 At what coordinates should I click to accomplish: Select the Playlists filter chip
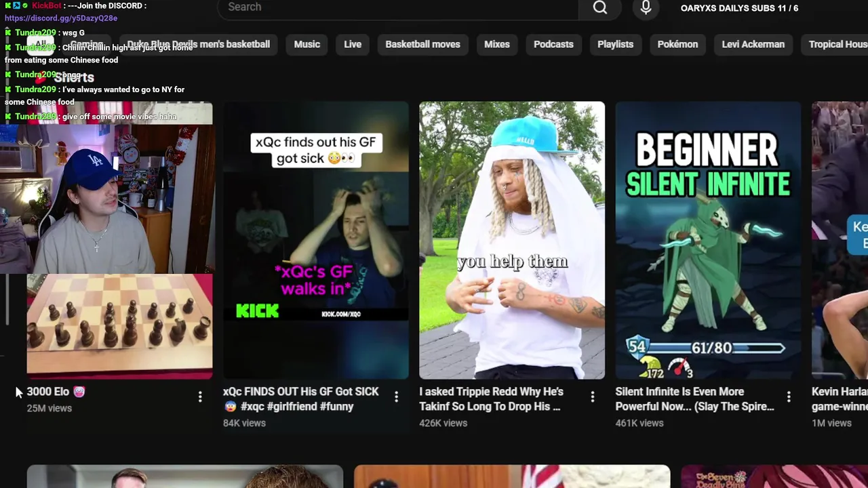[615, 44]
